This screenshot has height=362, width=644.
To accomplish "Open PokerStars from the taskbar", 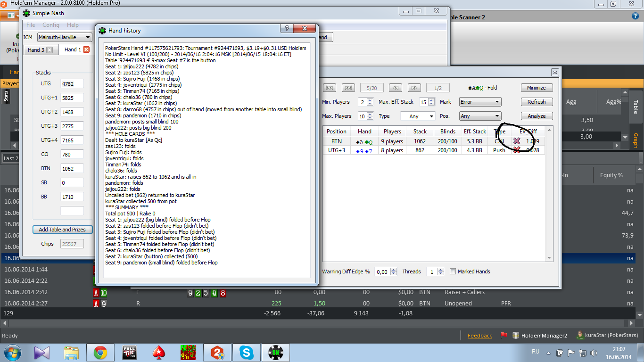I will pos(158,353).
